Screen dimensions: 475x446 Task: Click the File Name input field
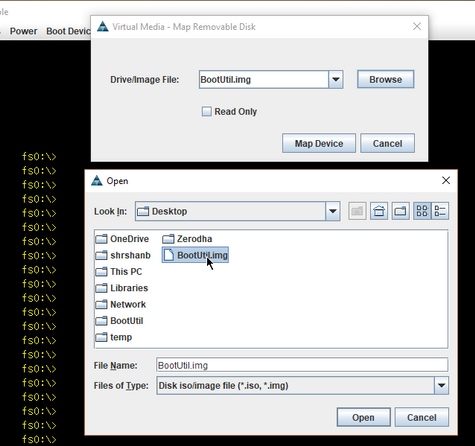coord(302,365)
